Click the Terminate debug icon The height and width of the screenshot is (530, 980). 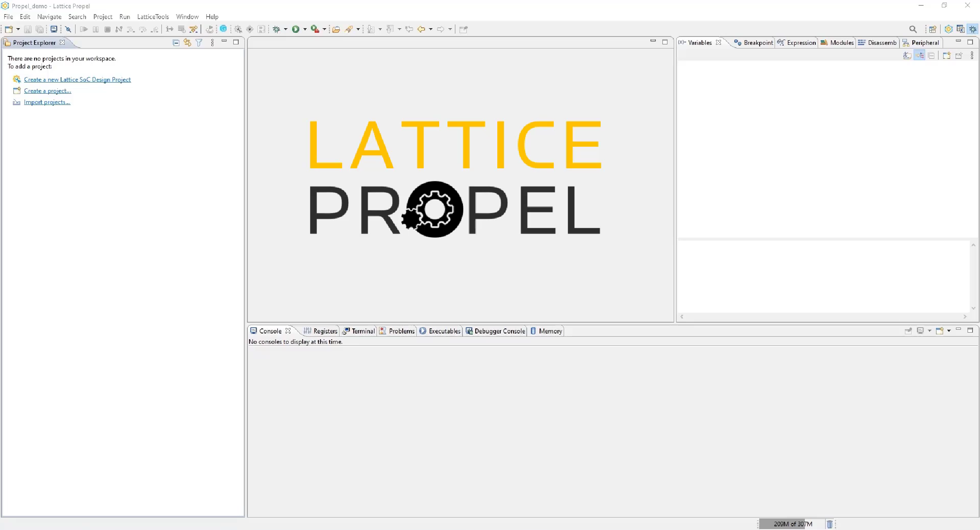pos(108,29)
